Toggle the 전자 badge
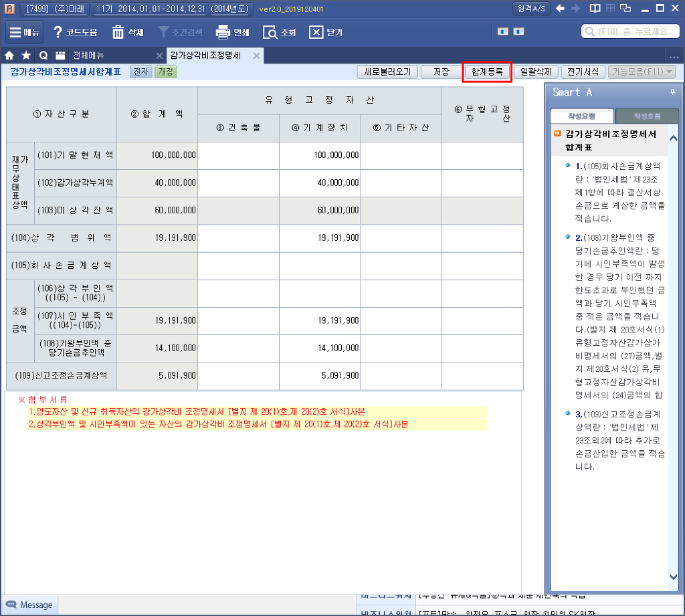This screenshot has height=616, width=685. pos(140,72)
